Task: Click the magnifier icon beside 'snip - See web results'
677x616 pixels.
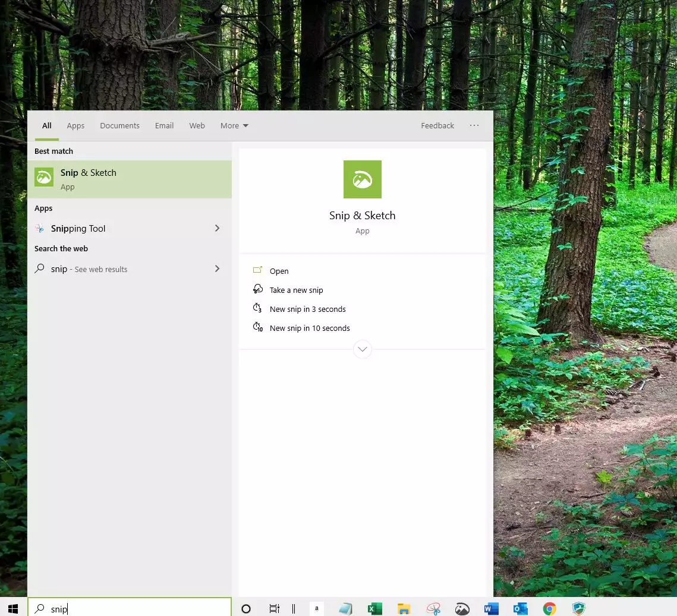Action: tap(39, 268)
